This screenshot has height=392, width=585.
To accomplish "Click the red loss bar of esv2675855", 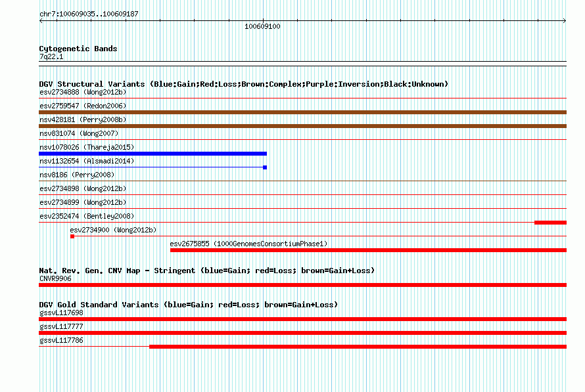I will click(x=368, y=250).
